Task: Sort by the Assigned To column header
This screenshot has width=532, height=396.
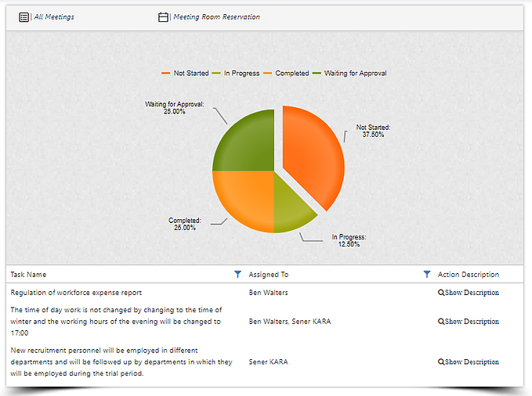Action: tap(269, 275)
